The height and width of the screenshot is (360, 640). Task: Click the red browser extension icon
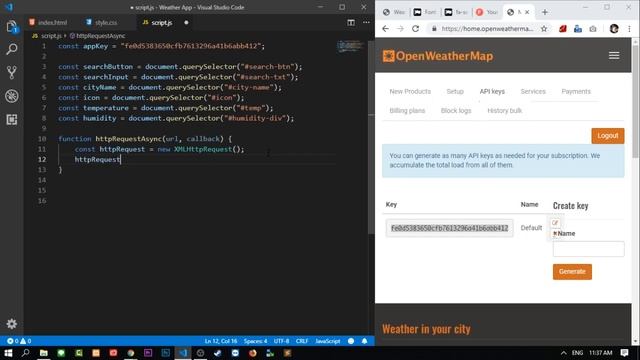coord(563,29)
